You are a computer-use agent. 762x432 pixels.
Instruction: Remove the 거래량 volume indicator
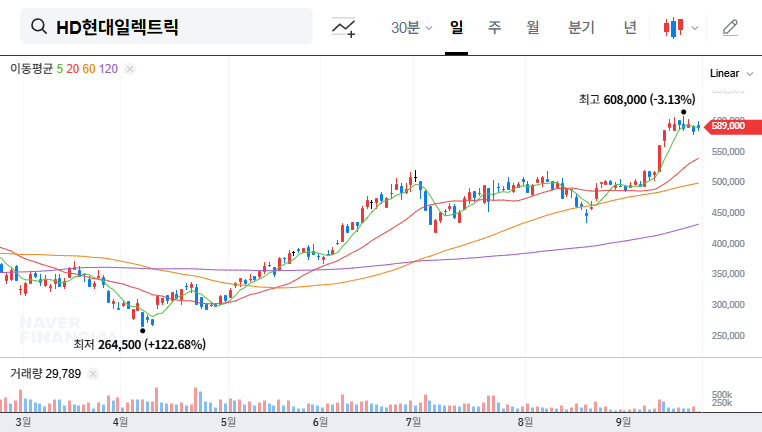[x=93, y=374]
